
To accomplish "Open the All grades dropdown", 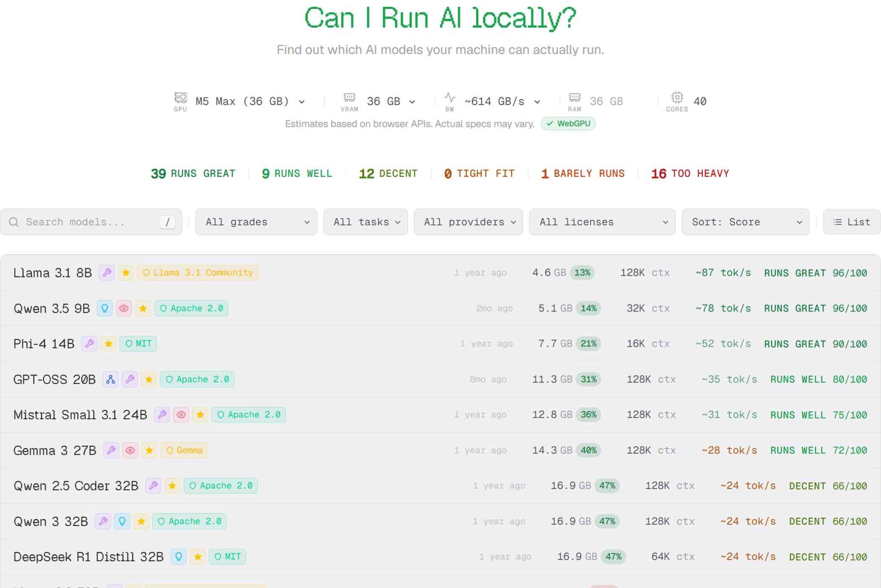I will tap(256, 222).
